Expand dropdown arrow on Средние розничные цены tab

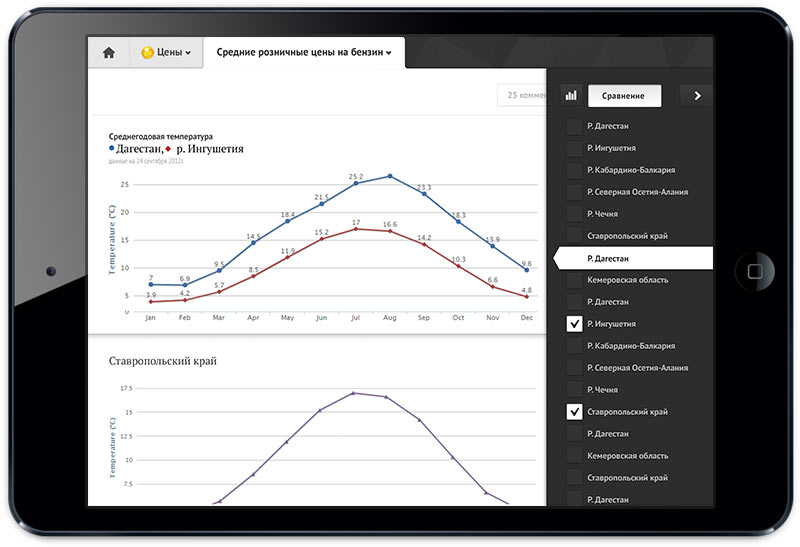pyautogui.click(x=389, y=53)
